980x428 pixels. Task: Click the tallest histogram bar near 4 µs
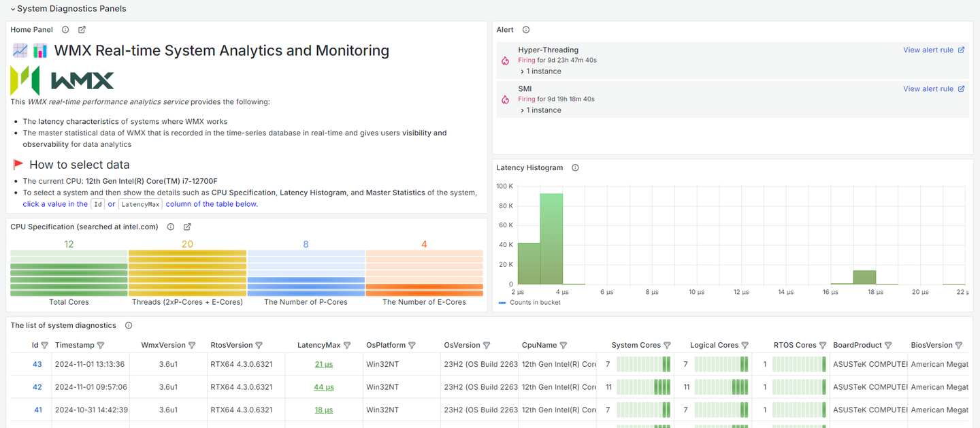tap(551, 239)
